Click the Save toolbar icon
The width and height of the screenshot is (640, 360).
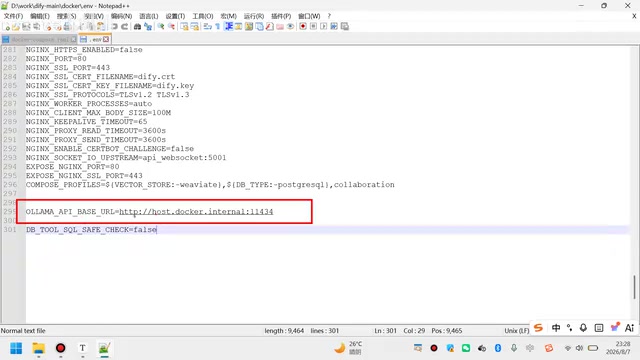tap(26, 27)
